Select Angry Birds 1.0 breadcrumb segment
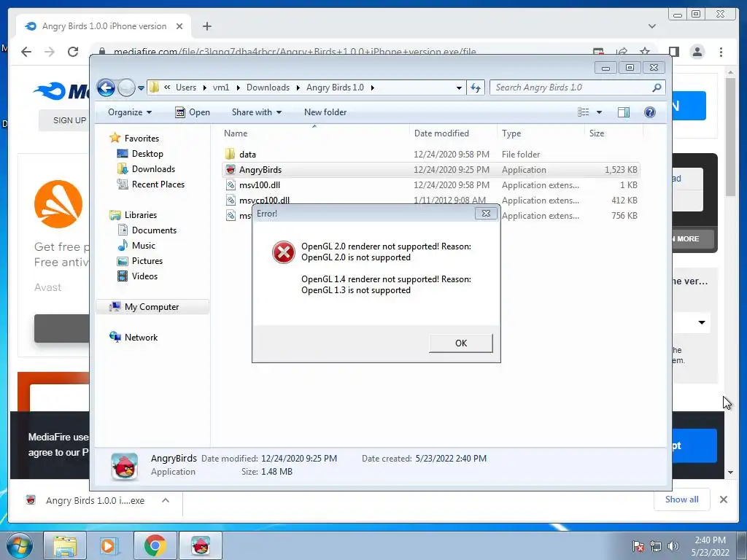The image size is (747, 560). 335,87
